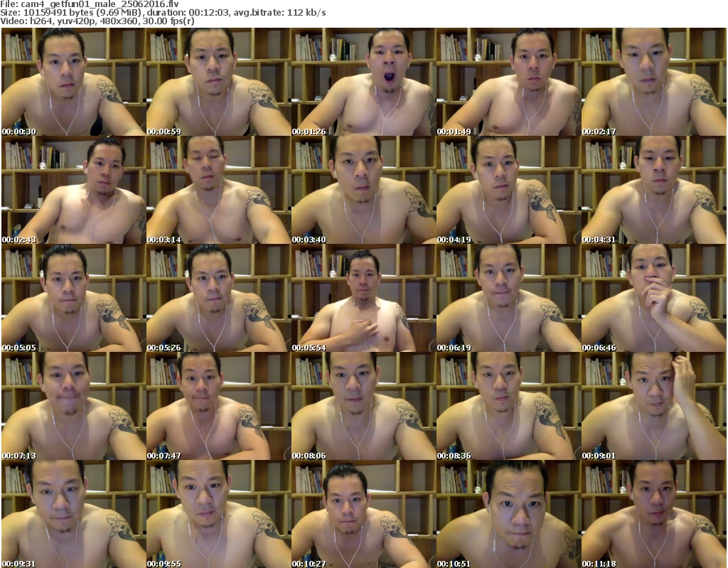Select the frame stamped 00:06:46
The width and height of the screenshot is (728, 568).
coord(654,298)
